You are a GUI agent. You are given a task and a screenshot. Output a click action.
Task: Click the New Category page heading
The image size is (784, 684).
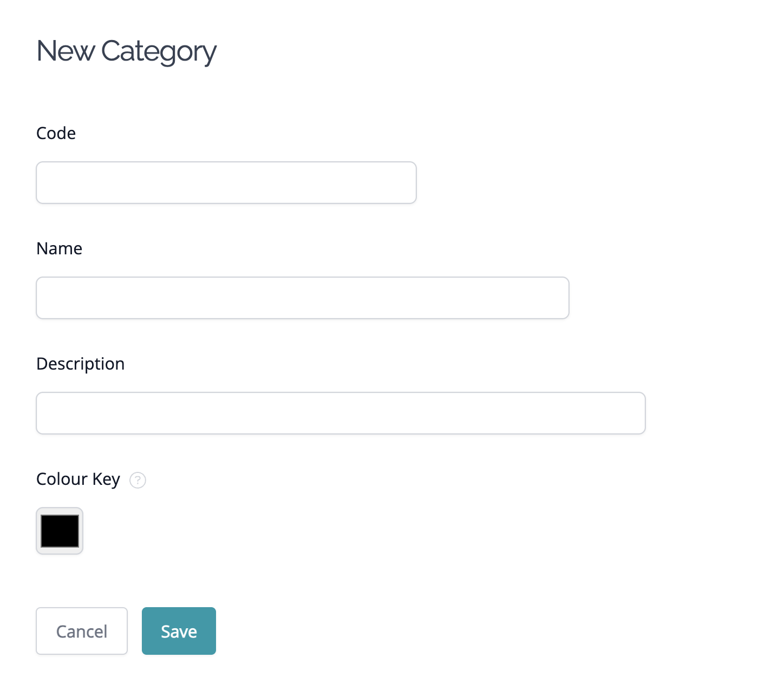126,52
